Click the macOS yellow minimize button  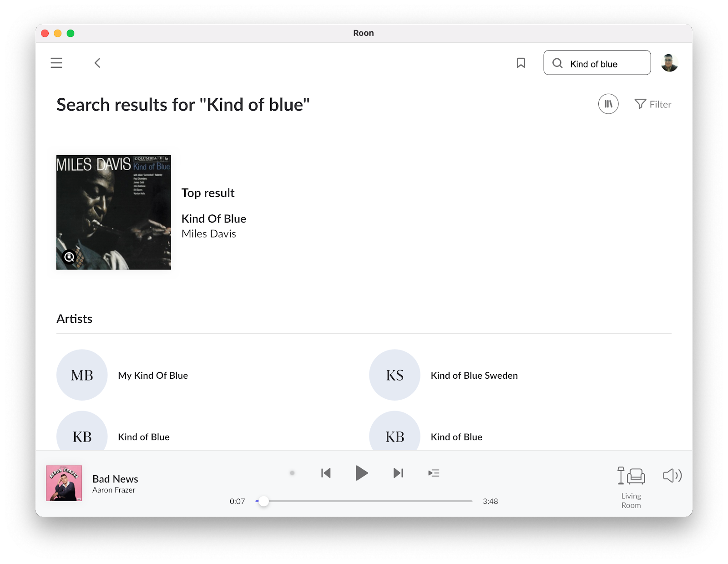58,33
